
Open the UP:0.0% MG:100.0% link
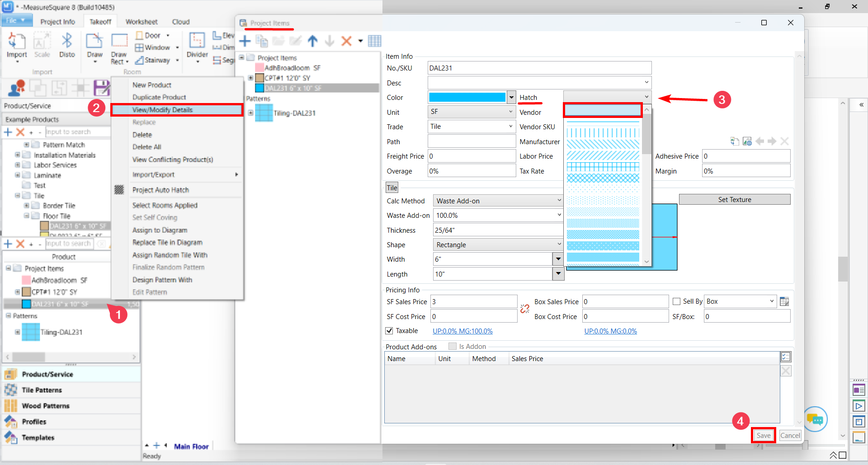462,331
